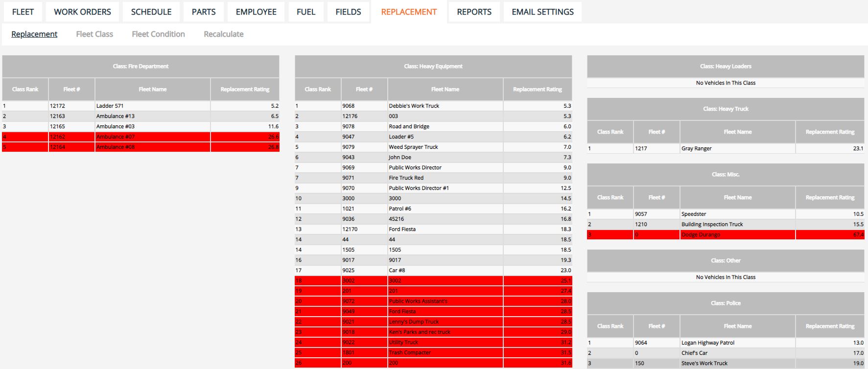Image resolution: width=868 pixels, height=369 pixels.
Task: Click the Replacement sub-navigation link
Action: [x=34, y=34]
